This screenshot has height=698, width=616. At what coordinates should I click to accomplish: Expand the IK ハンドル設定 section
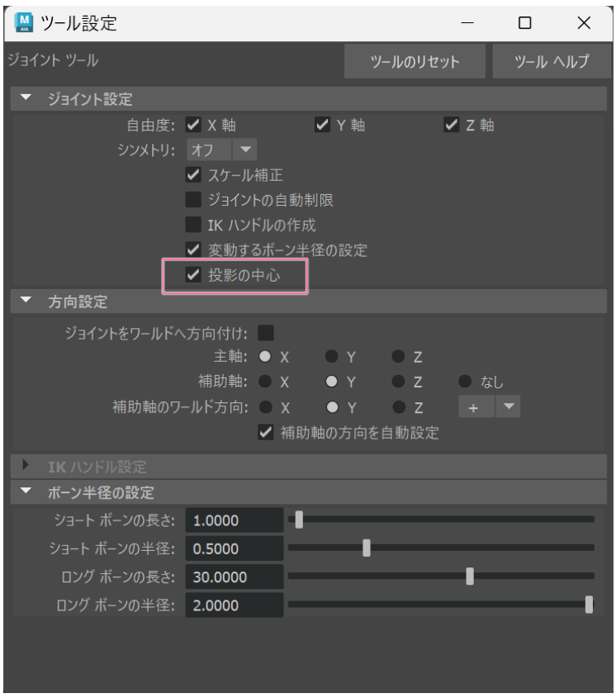click(26, 468)
